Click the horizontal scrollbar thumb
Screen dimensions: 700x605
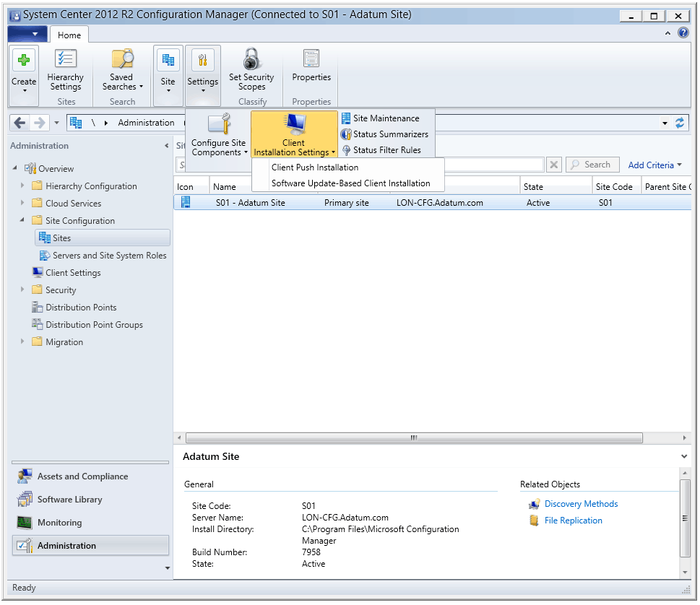pos(414,438)
